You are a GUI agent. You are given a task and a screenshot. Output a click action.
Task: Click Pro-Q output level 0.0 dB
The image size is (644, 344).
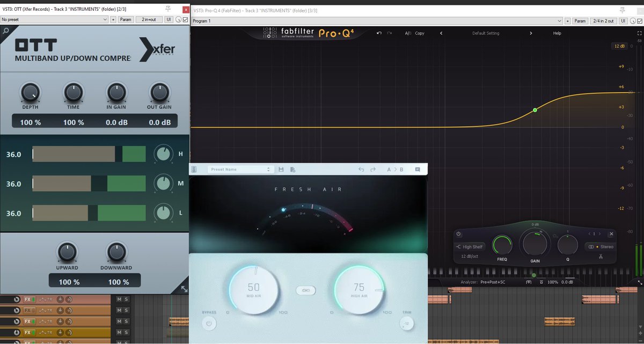[x=567, y=282]
